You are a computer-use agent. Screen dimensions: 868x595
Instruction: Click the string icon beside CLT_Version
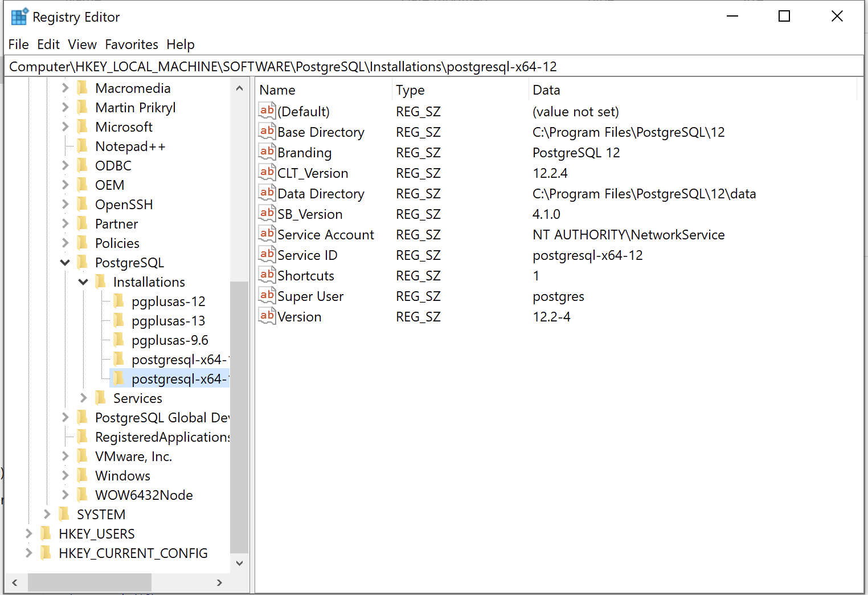(267, 173)
